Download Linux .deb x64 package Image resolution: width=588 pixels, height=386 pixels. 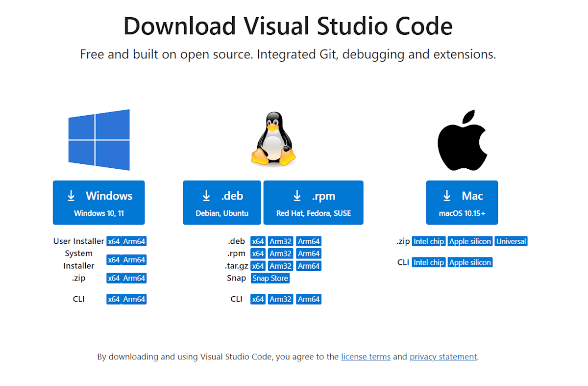pyautogui.click(x=258, y=241)
